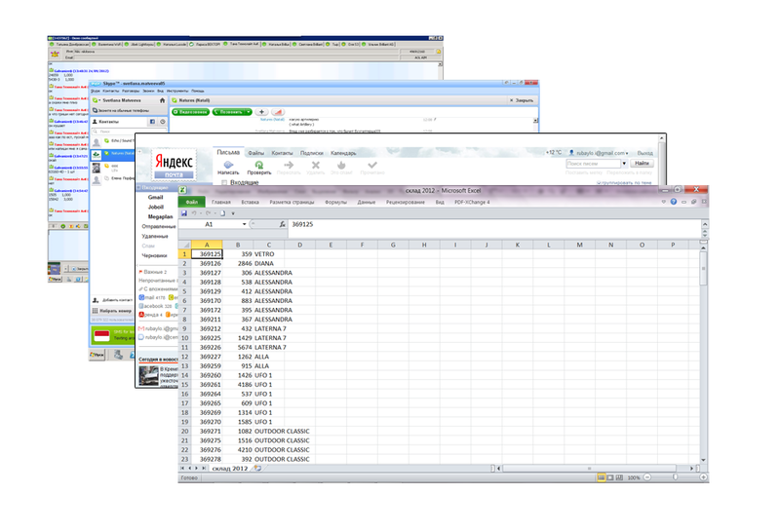The height and width of the screenshot is (532, 780).
Task: Click the green Видеозвонок button in Skype
Action: point(190,112)
